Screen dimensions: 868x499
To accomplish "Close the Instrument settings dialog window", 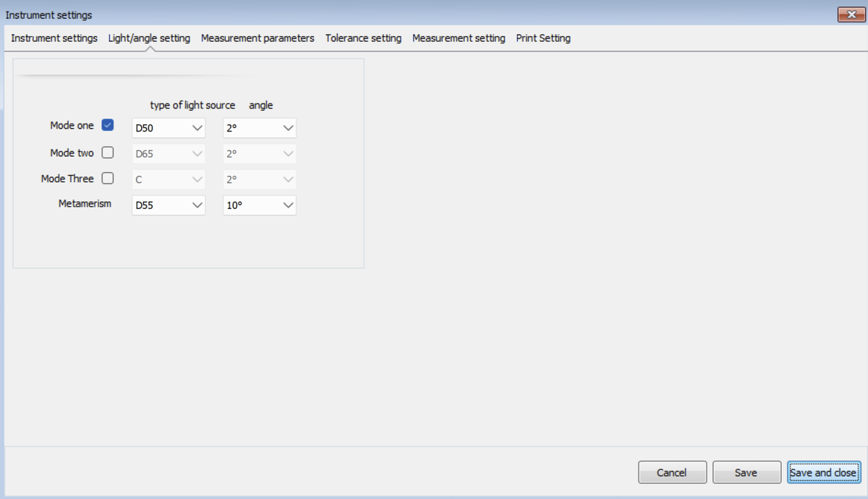I will 846,14.
